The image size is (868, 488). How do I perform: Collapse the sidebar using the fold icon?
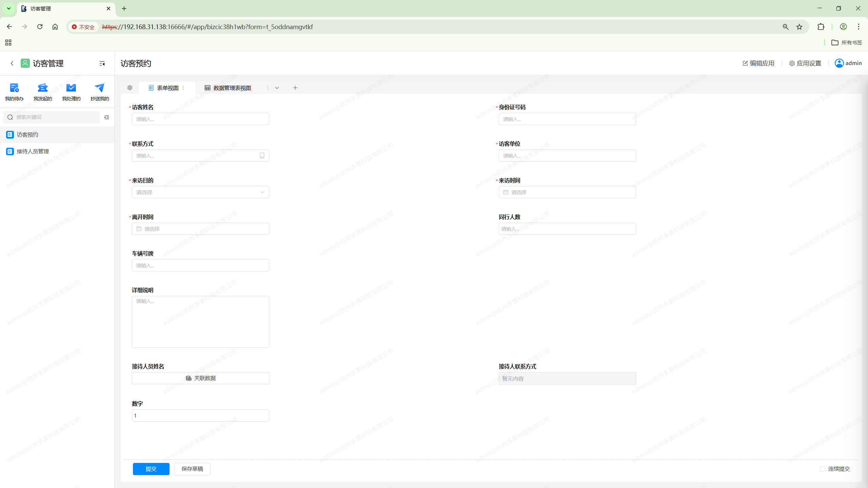pyautogui.click(x=102, y=63)
